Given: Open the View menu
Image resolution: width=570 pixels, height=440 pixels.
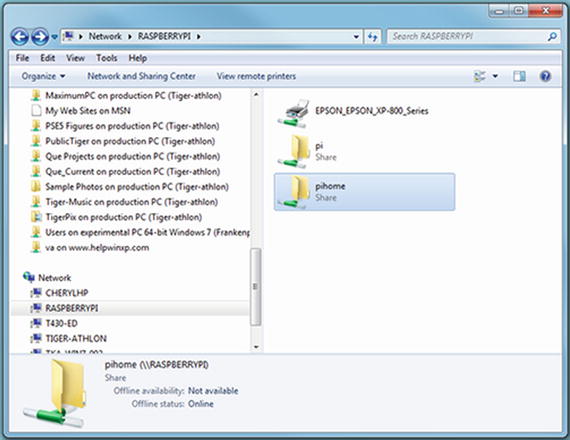Looking at the screenshot, I should tap(75, 58).
